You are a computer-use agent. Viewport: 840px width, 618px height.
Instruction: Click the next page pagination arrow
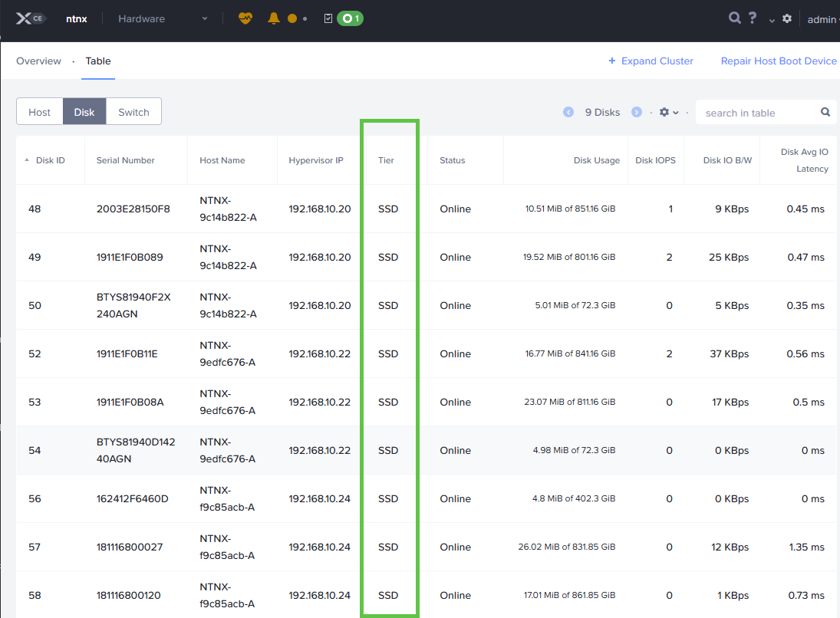tap(637, 112)
